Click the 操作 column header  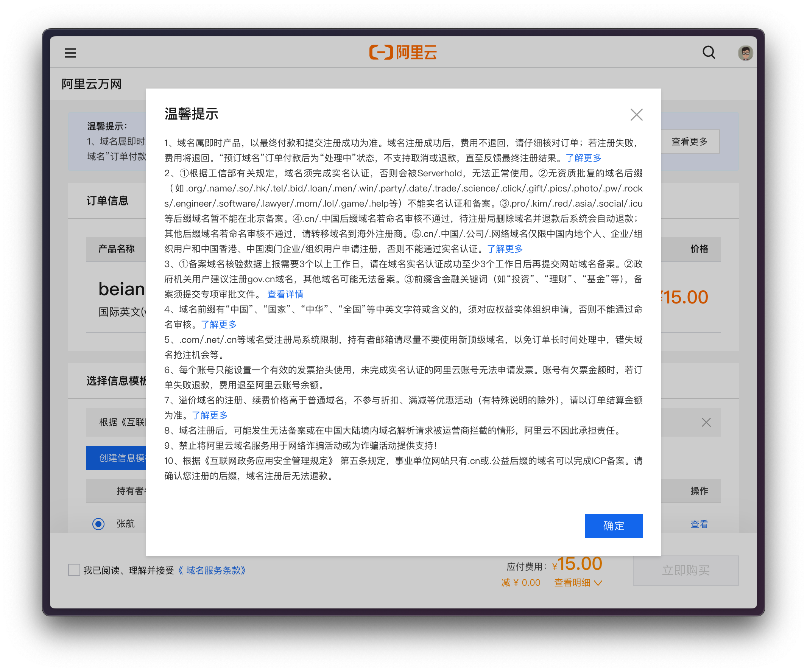click(x=699, y=491)
